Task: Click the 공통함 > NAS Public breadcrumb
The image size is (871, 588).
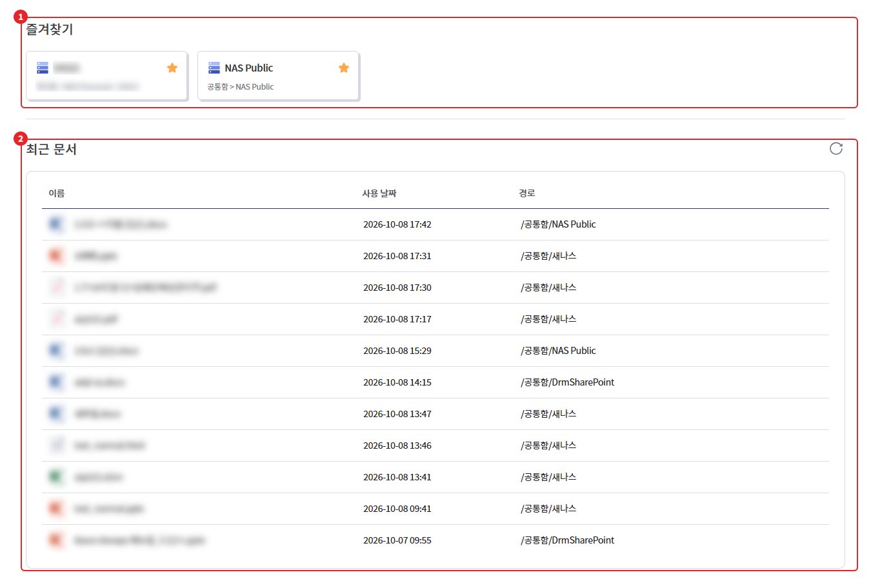Action: coord(241,87)
